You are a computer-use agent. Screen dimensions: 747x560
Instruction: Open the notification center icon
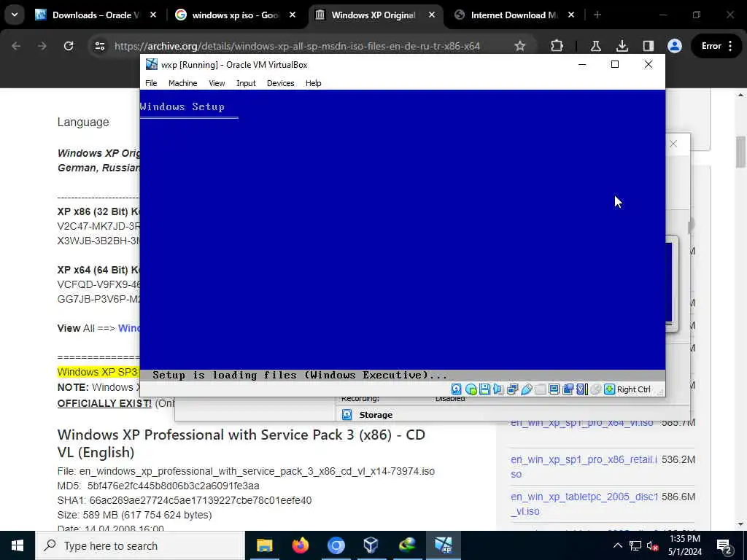pos(724,546)
